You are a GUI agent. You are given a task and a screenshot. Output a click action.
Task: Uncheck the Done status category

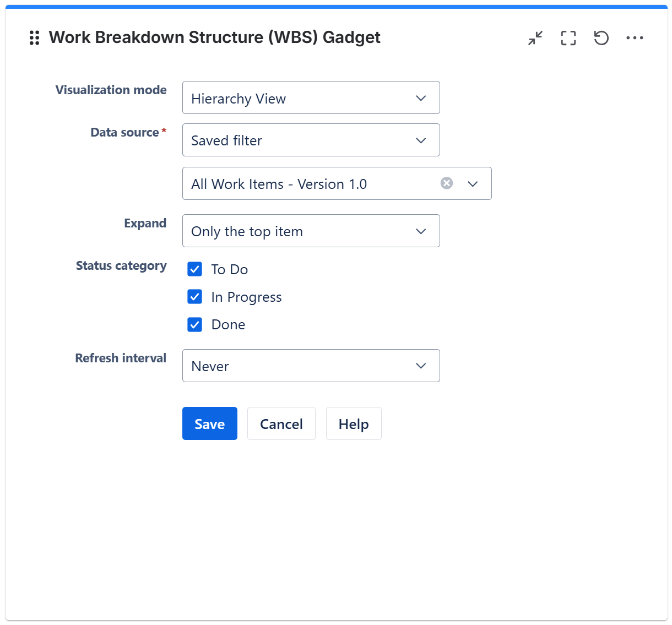tap(195, 324)
